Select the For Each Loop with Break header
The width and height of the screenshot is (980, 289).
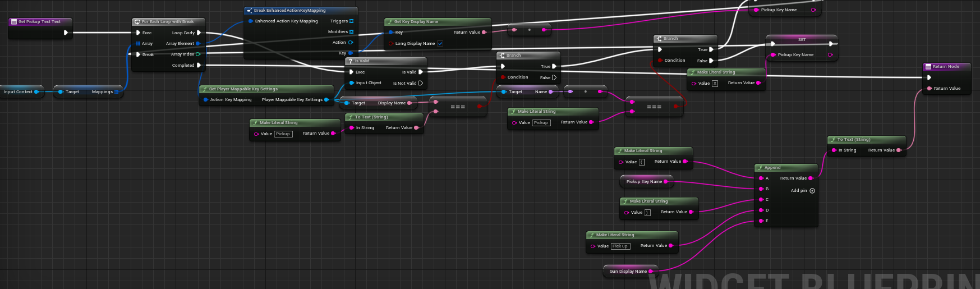(x=168, y=22)
